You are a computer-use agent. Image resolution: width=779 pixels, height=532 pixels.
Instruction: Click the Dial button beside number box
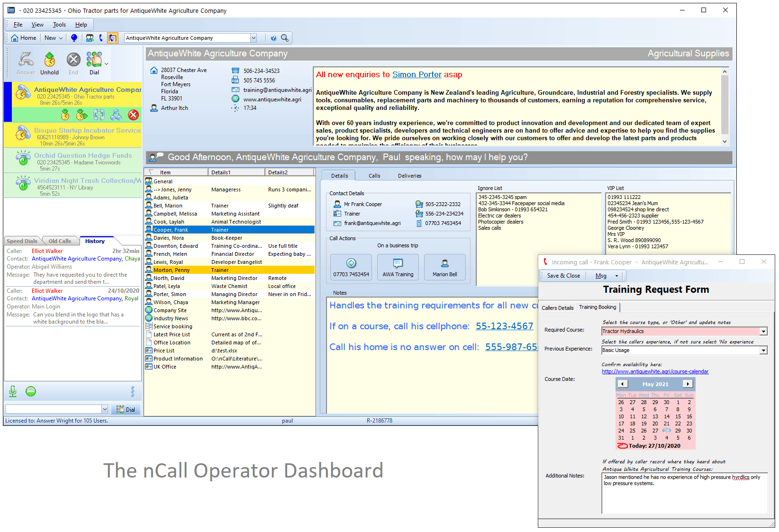[126, 409]
